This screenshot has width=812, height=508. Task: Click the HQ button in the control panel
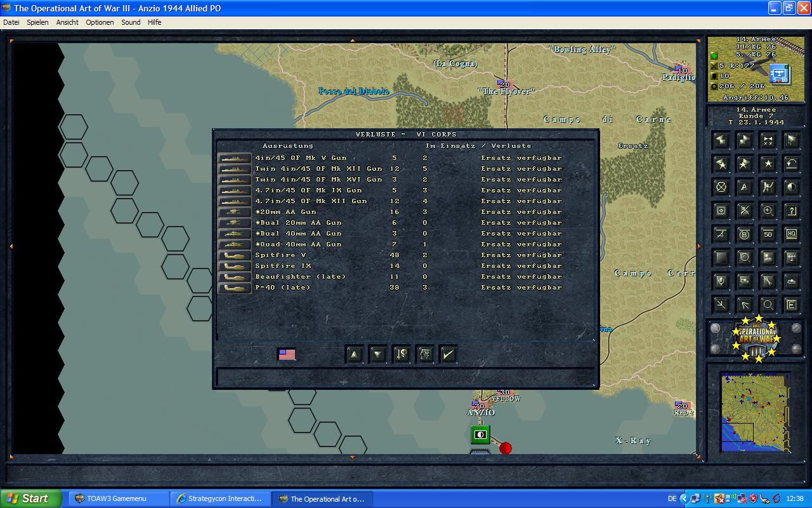tap(791, 234)
